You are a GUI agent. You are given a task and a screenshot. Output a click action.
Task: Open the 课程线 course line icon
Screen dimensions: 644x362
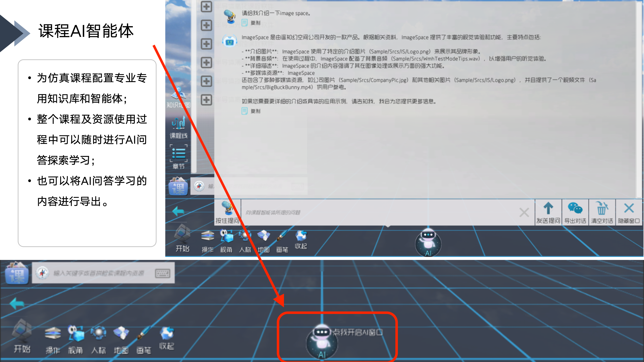[178, 127]
